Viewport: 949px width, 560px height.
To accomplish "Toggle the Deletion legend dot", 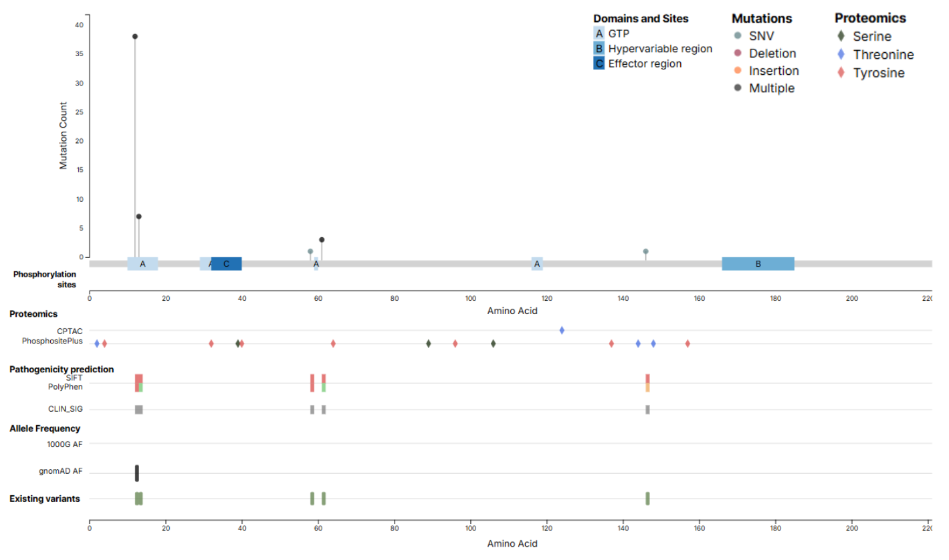I will coord(738,53).
